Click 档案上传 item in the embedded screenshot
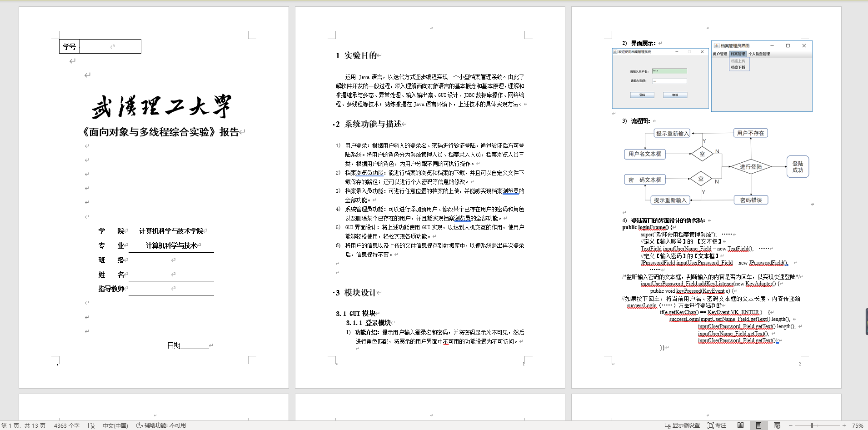The image size is (868, 430). tap(738, 61)
